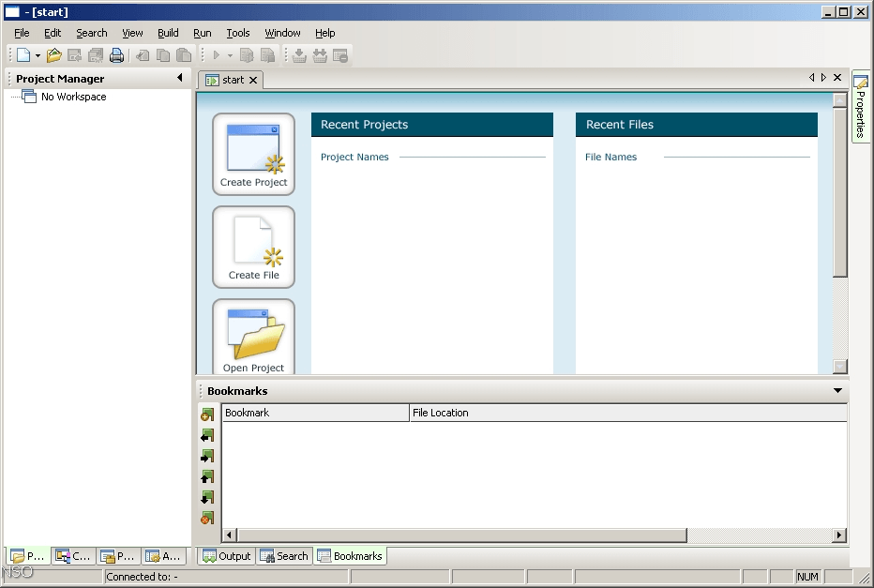Click the Print toolbar icon
874x588 pixels.
pyautogui.click(x=116, y=55)
